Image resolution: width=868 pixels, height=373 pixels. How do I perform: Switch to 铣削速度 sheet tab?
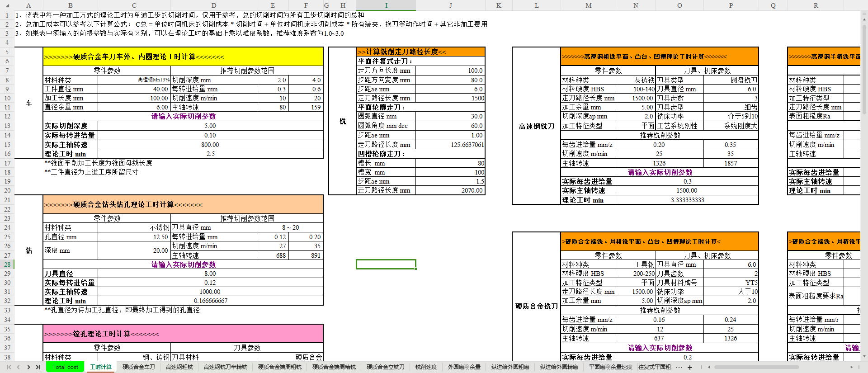point(426,367)
